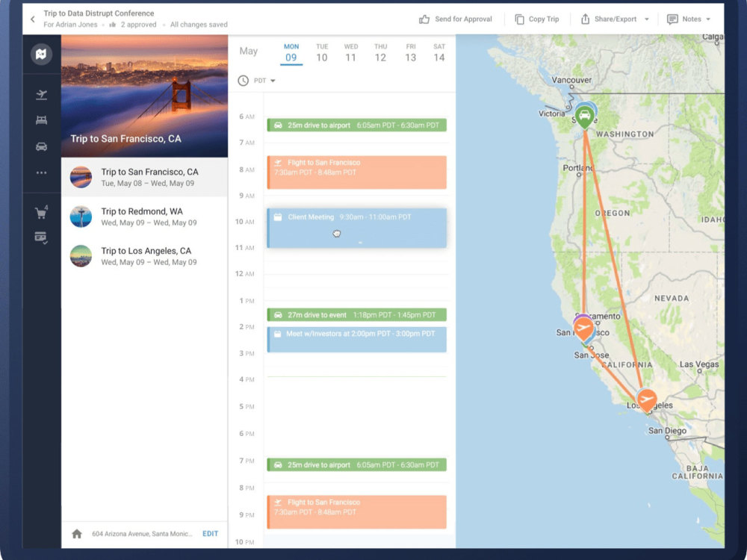Expand the Share/Export dropdown arrow
Screen dimensions: 747x560
pos(646,19)
